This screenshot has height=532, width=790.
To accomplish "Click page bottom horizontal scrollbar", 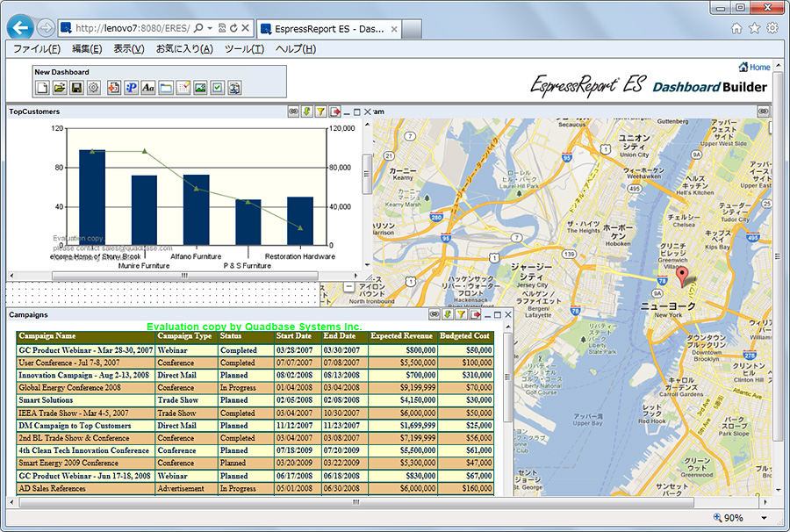I will [x=356, y=502].
